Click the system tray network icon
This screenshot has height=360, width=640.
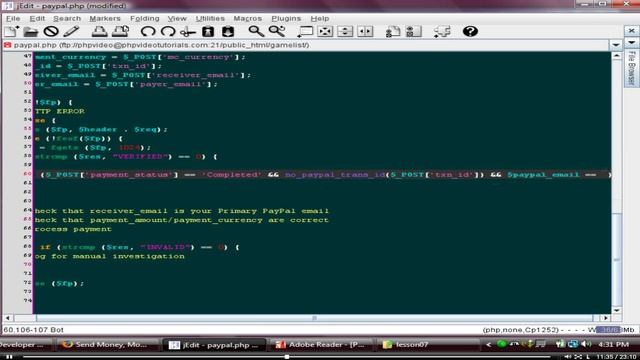tap(573, 344)
